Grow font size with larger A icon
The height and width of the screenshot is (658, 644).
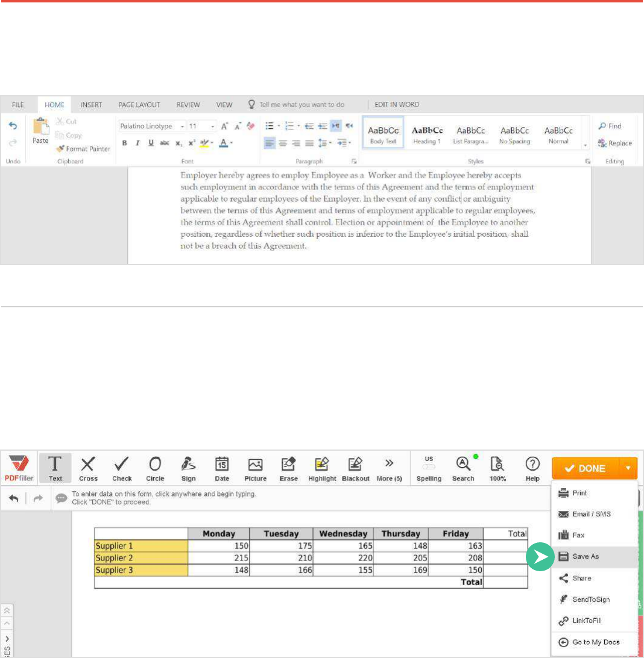point(224,126)
